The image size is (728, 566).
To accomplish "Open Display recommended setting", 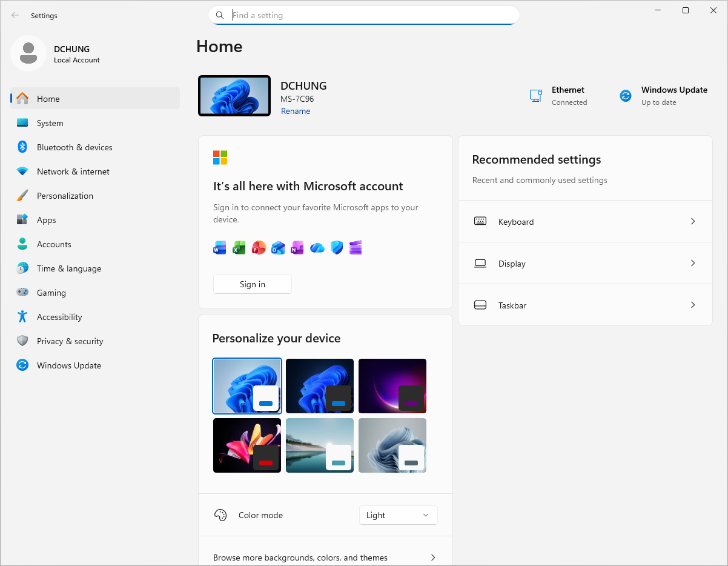I will click(585, 263).
